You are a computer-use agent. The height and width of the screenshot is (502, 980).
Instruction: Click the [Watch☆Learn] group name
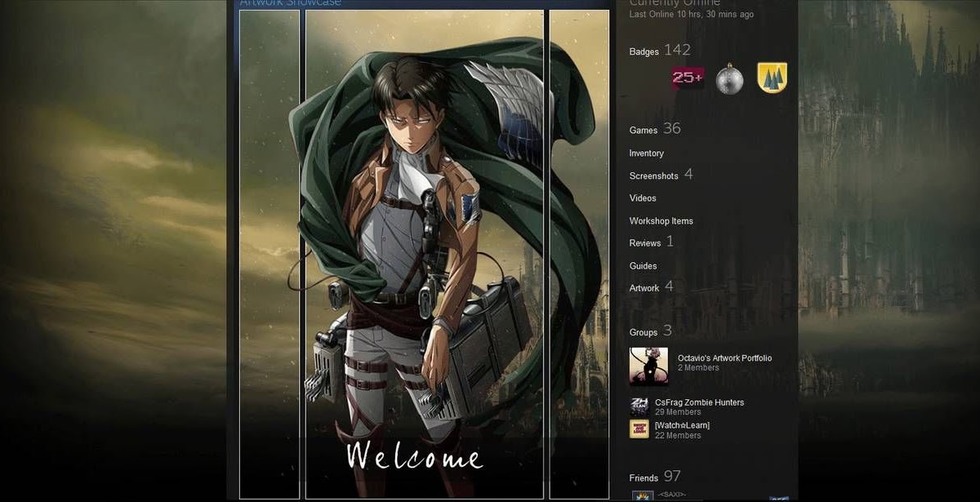682,425
